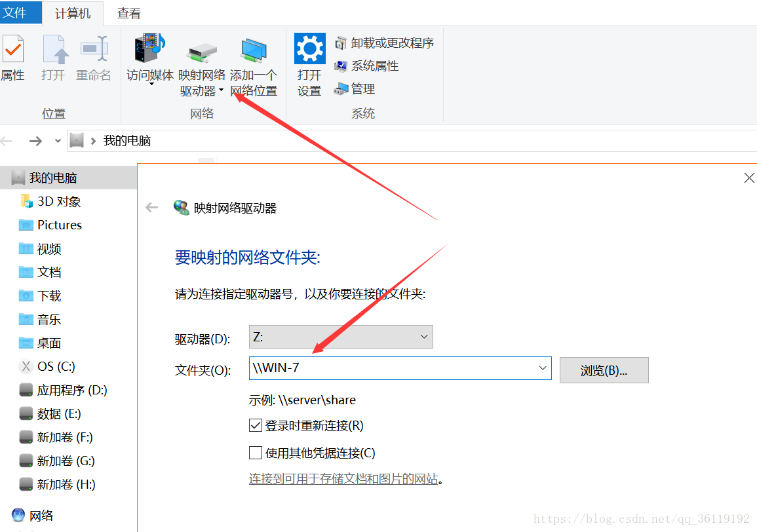Switch to the 查看 ribbon tab
This screenshot has height=532, width=757.
click(129, 13)
